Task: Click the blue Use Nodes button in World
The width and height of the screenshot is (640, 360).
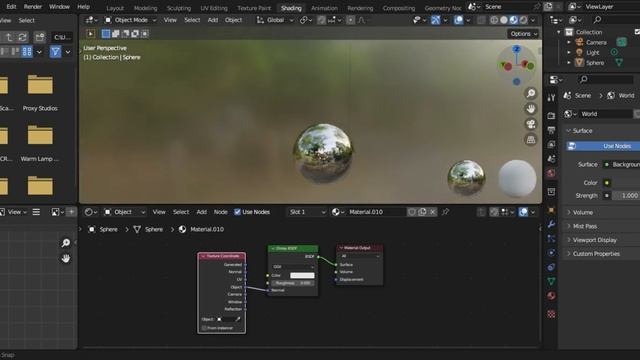Action: coord(603,146)
